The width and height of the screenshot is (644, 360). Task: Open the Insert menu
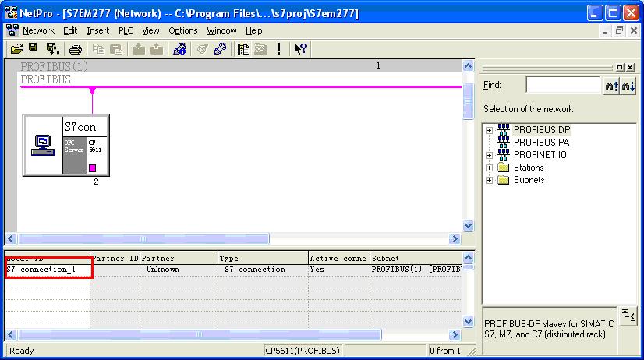(97, 31)
